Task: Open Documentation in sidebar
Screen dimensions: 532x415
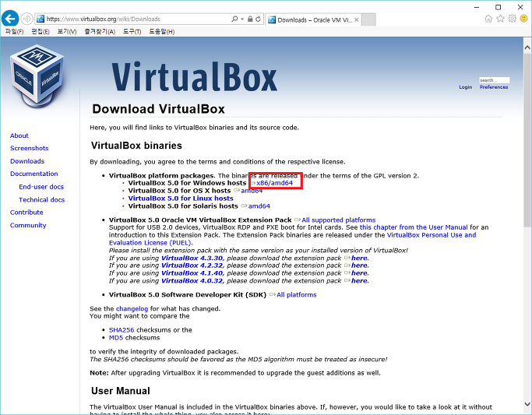Action: [34, 174]
